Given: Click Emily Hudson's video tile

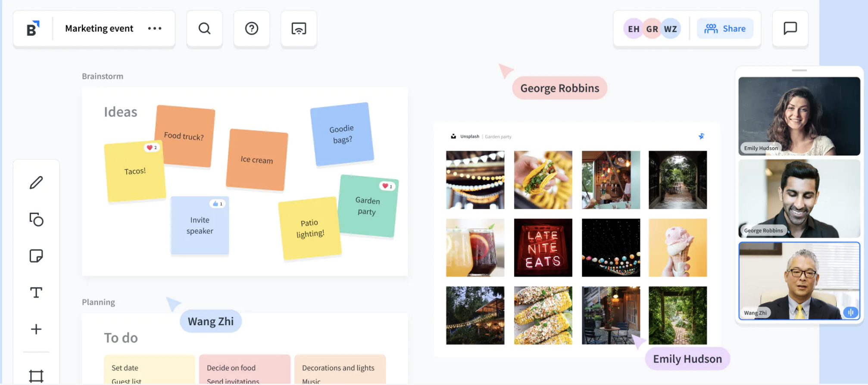Looking at the screenshot, I should (x=799, y=116).
